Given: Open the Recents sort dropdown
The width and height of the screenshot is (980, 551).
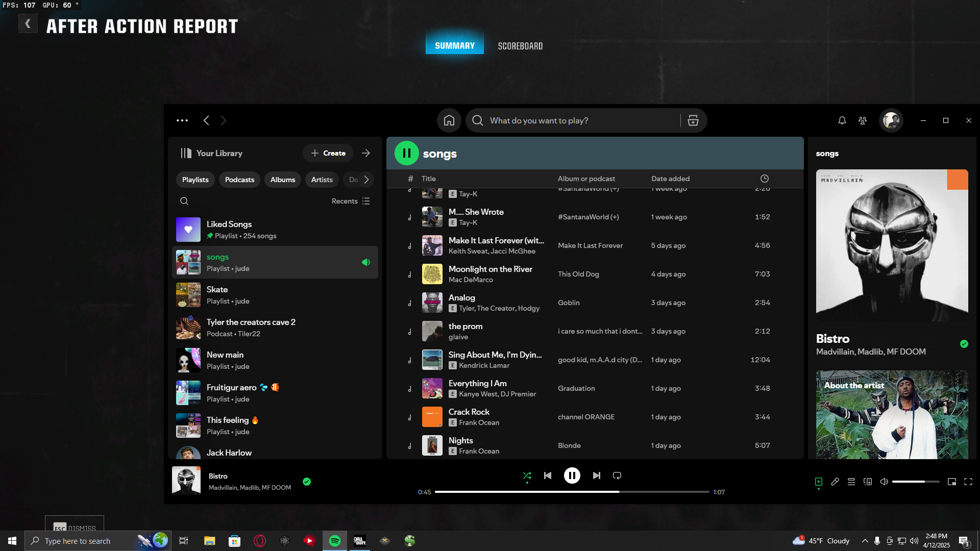Looking at the screenshot, I should click(x=351, y=201).
